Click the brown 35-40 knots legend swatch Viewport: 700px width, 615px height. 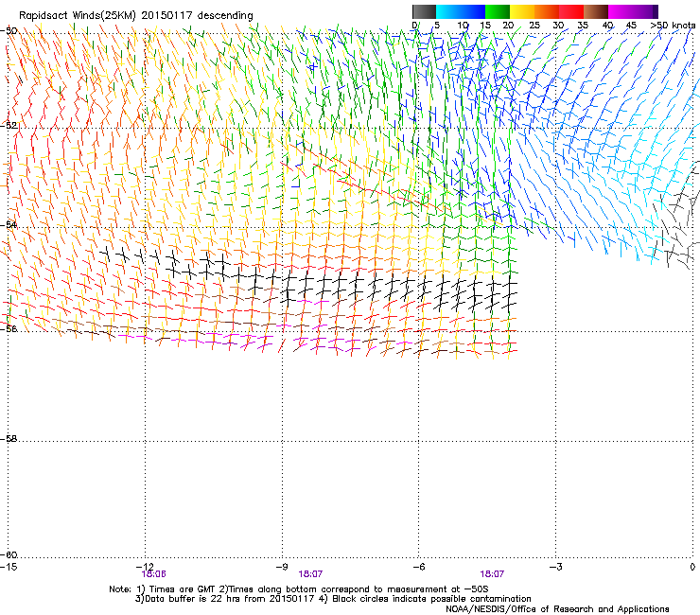(596, 11)
